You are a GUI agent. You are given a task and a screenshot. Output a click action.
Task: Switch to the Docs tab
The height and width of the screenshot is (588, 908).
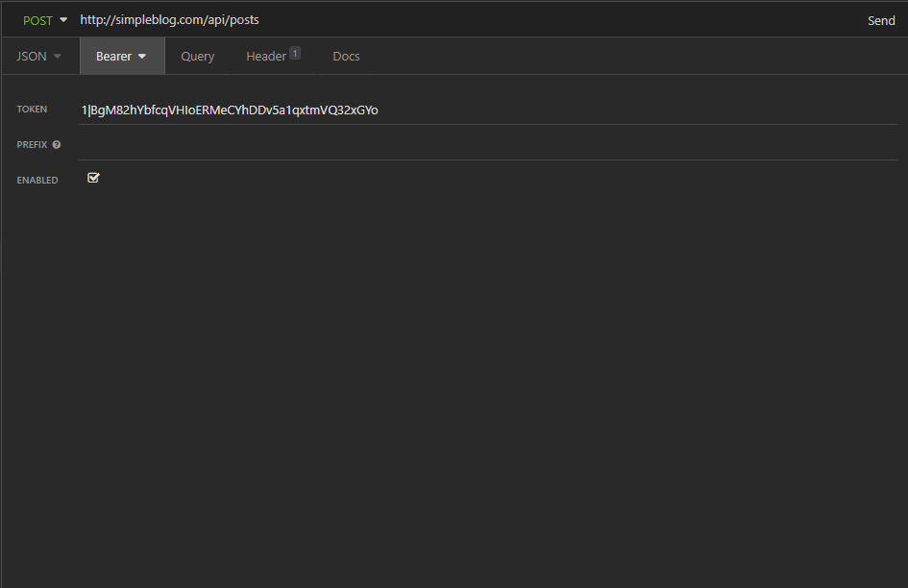tap(346, 56)
